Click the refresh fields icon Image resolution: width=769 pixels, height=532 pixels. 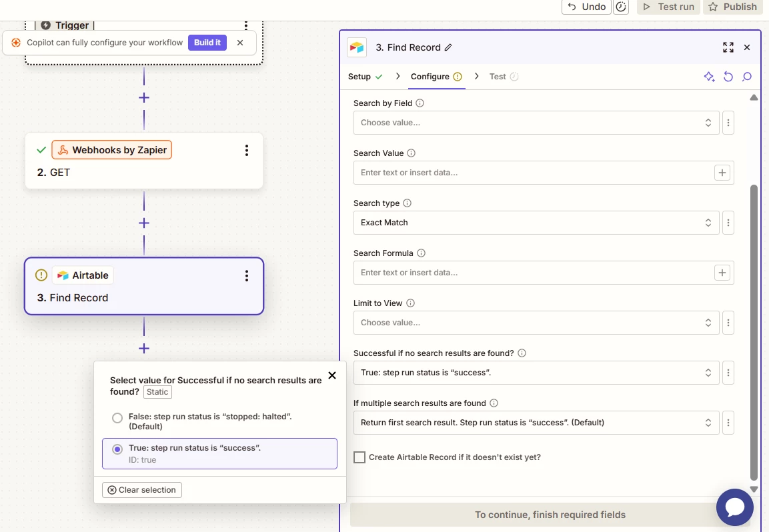[728, 77]
